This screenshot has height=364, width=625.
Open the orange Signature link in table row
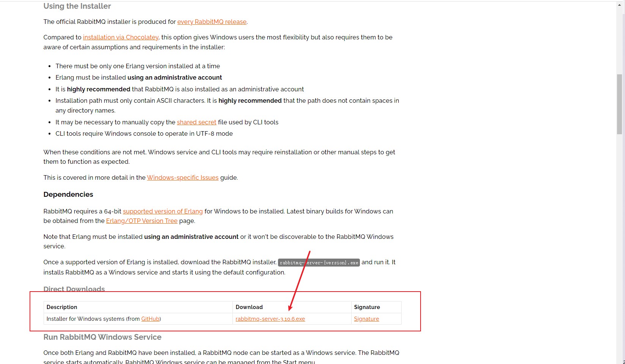coord(366,319)
